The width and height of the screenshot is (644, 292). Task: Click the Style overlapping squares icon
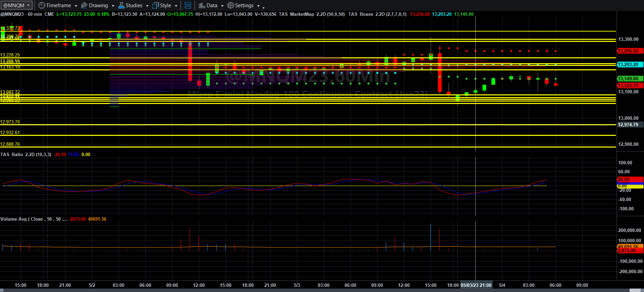(155, 5)
